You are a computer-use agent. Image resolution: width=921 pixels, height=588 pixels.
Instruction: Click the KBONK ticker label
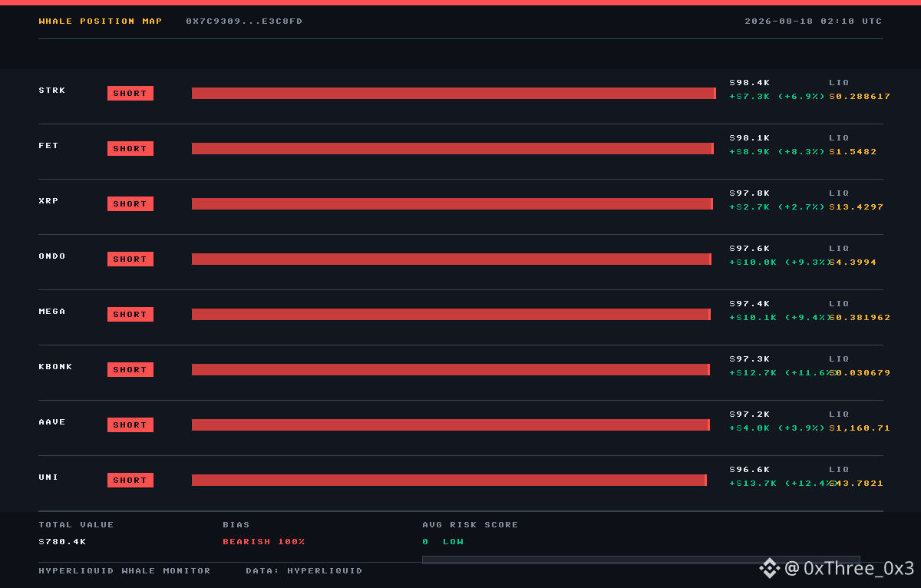(x=55, y=367)
